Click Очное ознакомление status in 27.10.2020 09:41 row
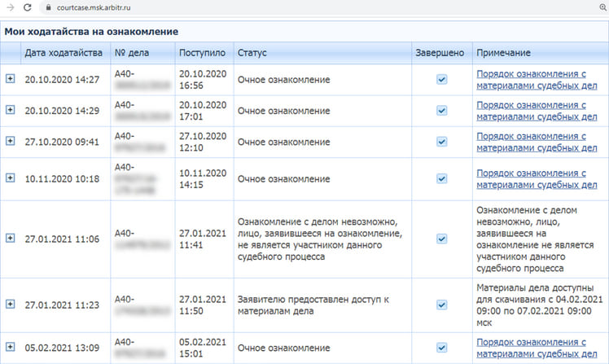The width and height of the screenshot is (609, 364). [284, 142]
